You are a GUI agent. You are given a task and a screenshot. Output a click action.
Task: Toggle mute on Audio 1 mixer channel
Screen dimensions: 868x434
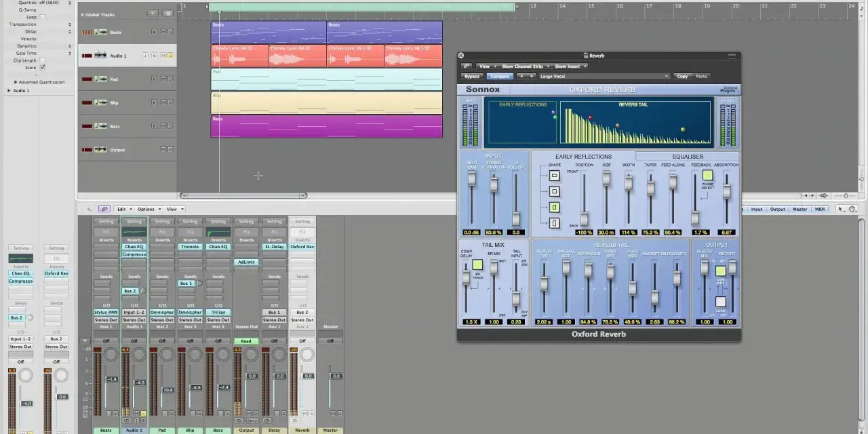[x=136, y=413]
